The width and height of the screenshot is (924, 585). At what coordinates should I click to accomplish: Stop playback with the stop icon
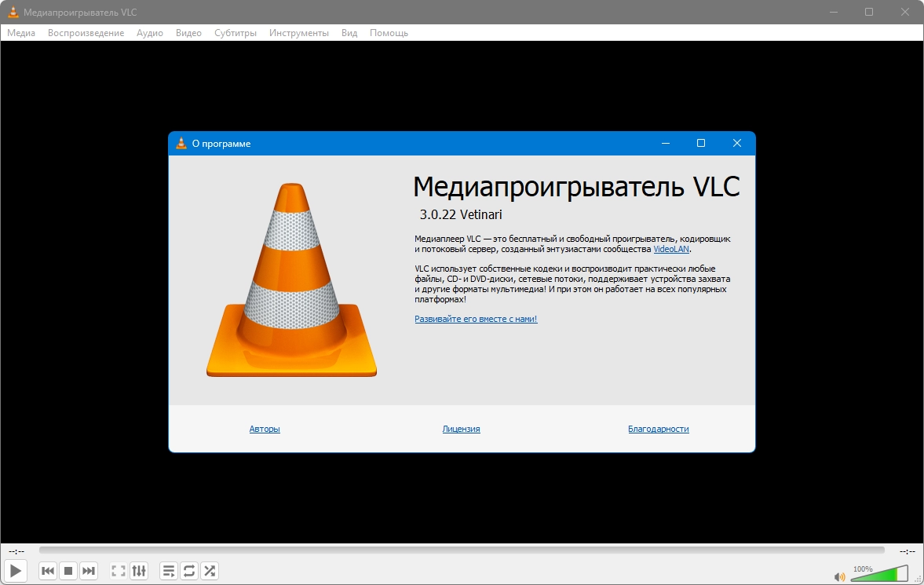[x=68, y=571]
